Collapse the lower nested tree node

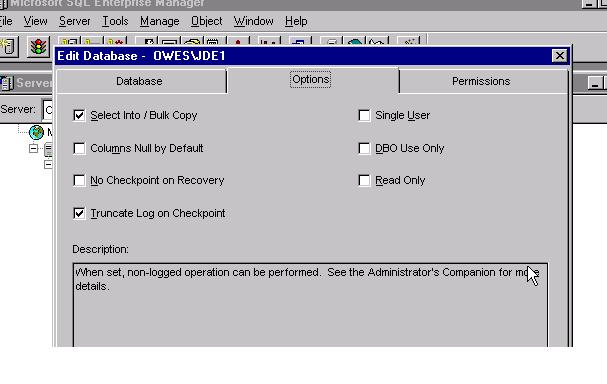pos(48,165)
